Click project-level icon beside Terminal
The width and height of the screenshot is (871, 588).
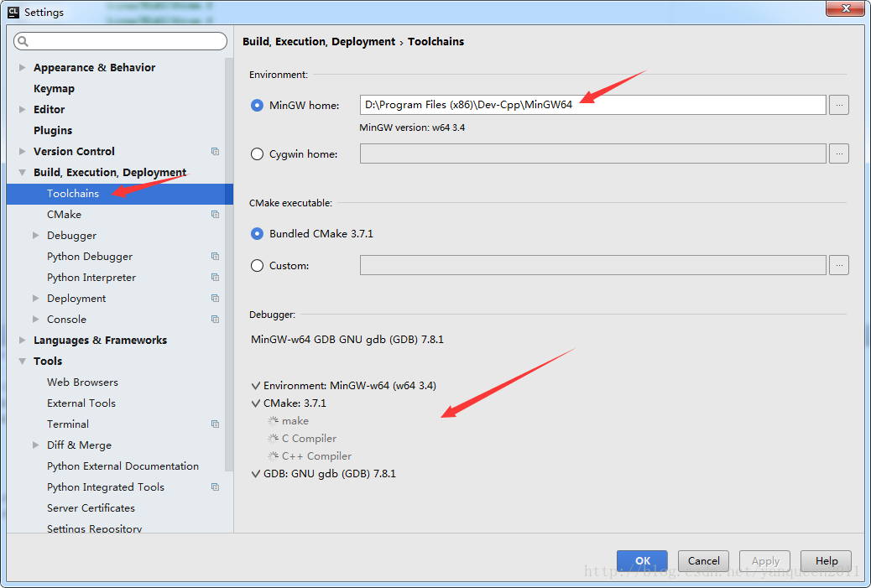pyautogui.click(x=215, y=424)
